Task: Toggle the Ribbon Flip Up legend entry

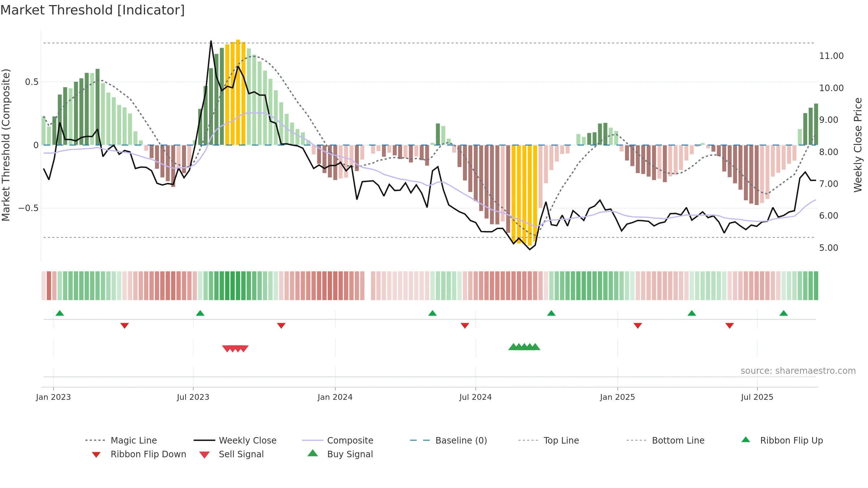Action: [782, 440]
